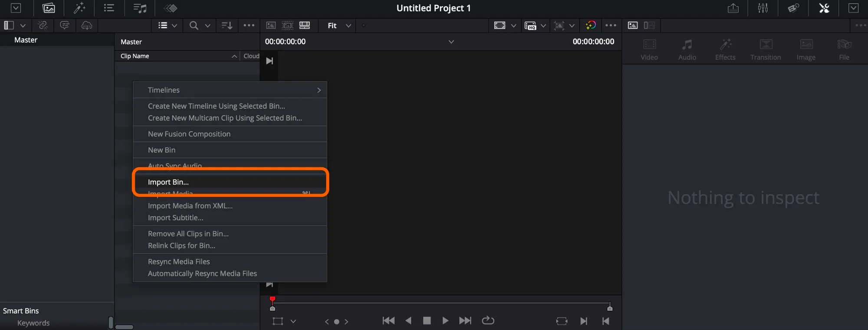Open the clip name chevron above viewer
868x330 pixels.
click(451, 42)
